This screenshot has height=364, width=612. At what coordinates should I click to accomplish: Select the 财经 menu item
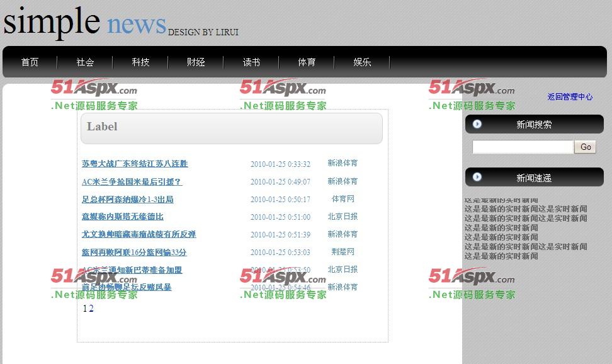click(196, 62)
